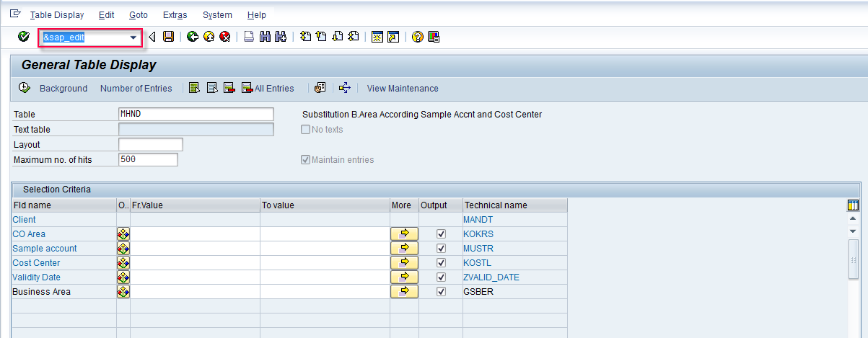Click the Table input field containing MHND

click(x=196, y=115)
